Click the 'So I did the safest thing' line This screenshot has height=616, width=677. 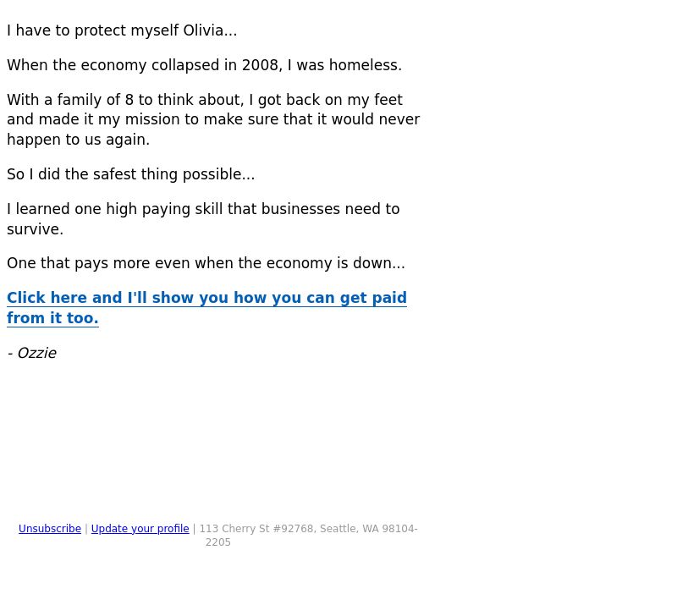(x=131, y=174)
